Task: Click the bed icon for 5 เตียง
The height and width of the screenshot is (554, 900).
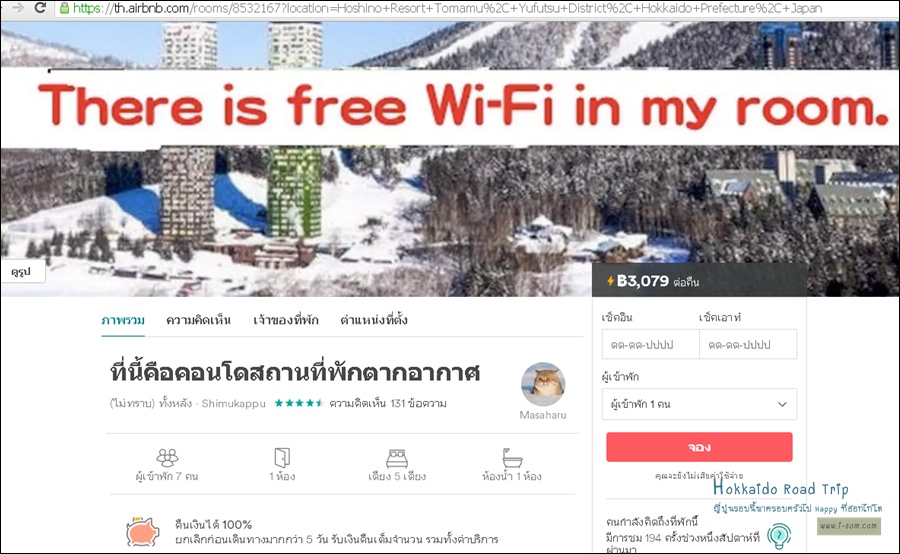Action: (397, 458)
